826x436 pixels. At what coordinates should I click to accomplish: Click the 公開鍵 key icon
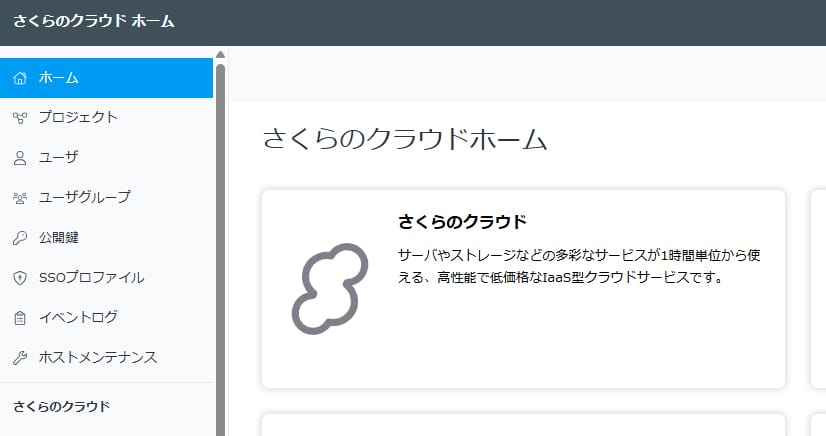(20, 238)
